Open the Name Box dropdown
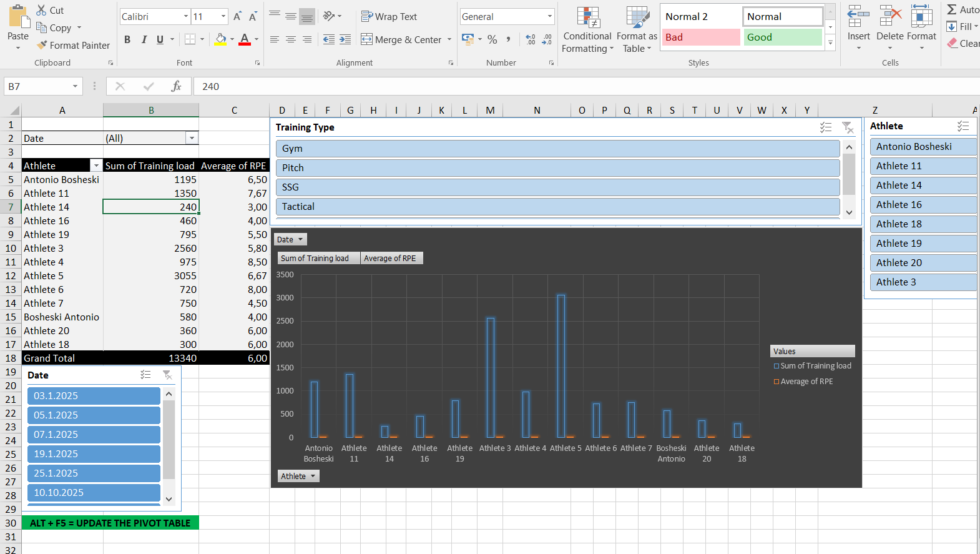 75,86
